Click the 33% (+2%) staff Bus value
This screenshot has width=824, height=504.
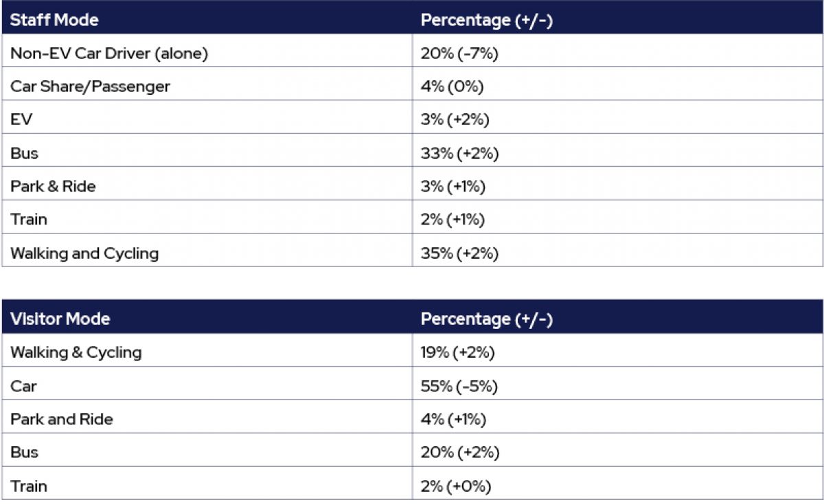tap(459, 153)
